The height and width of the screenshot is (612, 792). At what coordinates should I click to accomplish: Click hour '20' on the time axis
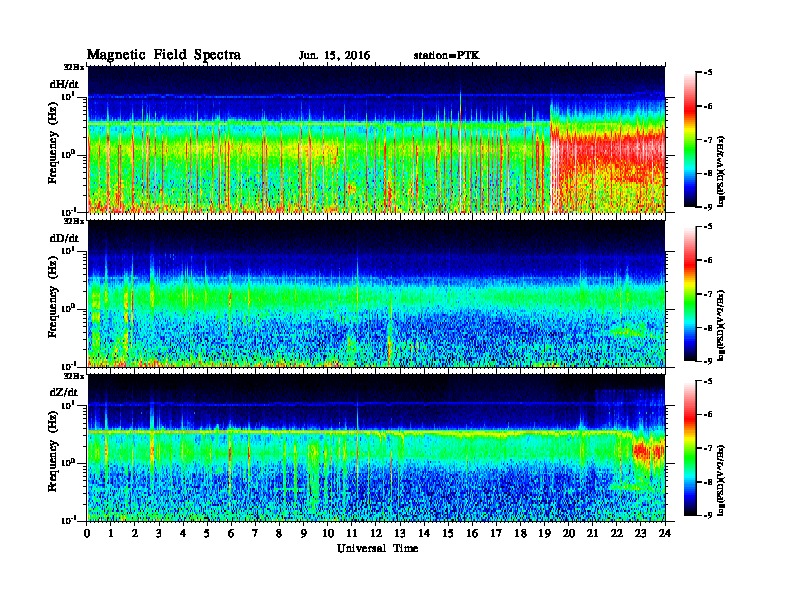569,533
